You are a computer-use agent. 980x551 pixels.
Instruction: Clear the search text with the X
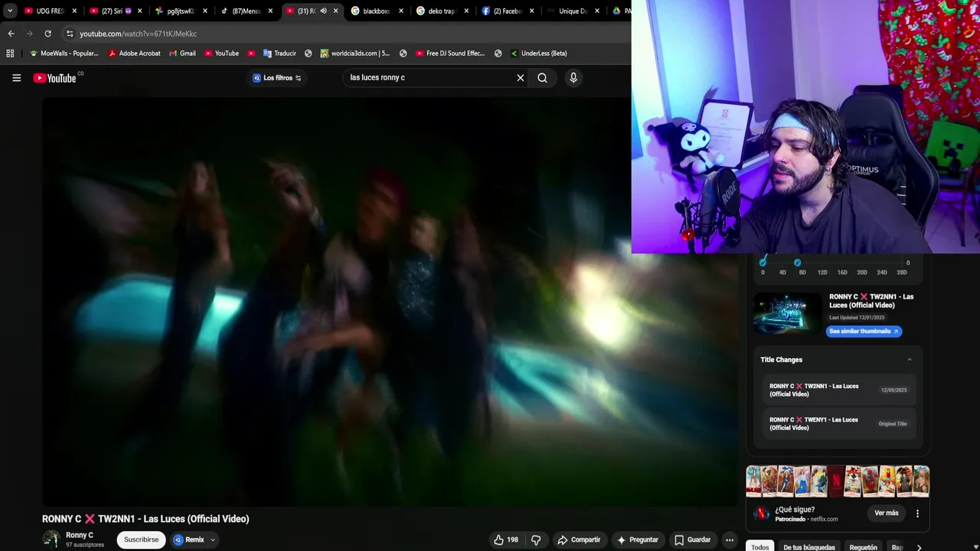pos(521,77)
